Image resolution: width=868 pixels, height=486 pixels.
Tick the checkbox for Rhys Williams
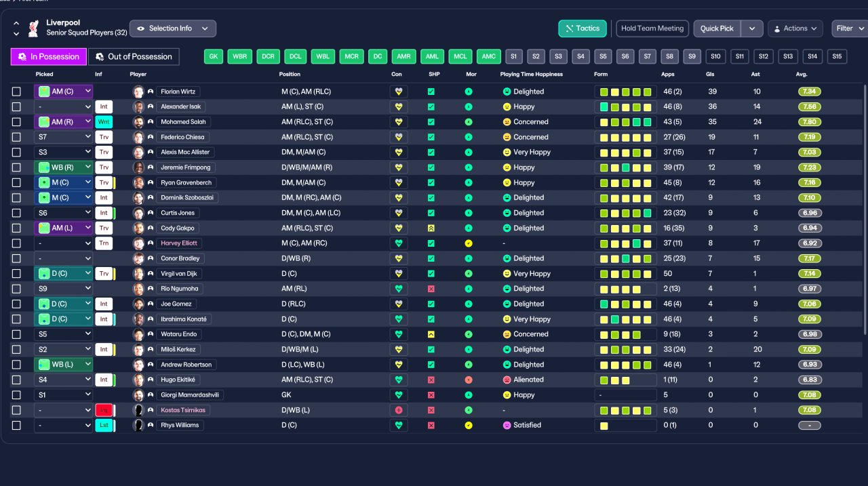(x=17, y=425)
